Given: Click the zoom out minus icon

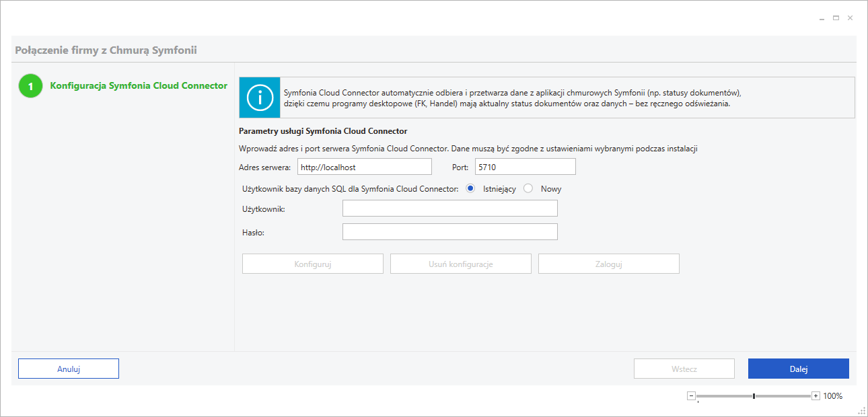Looking at the screenshot, I should point(691,396).
